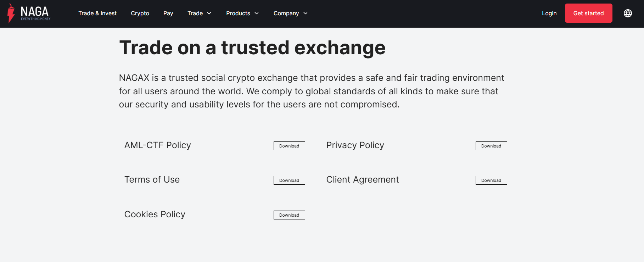
Task: Go to the Pay nav item
Action: (x=168, y=13)
